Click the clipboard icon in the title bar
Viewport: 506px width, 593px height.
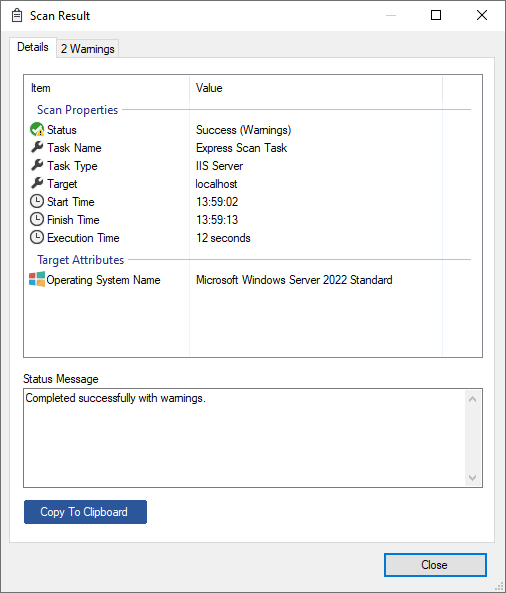[17, 16]
